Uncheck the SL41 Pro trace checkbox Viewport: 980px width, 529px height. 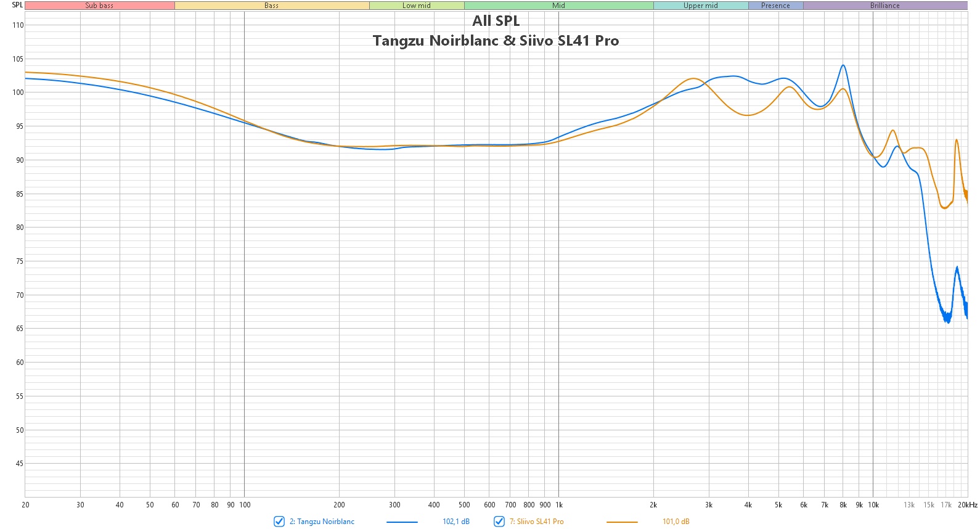click(499, 522)
